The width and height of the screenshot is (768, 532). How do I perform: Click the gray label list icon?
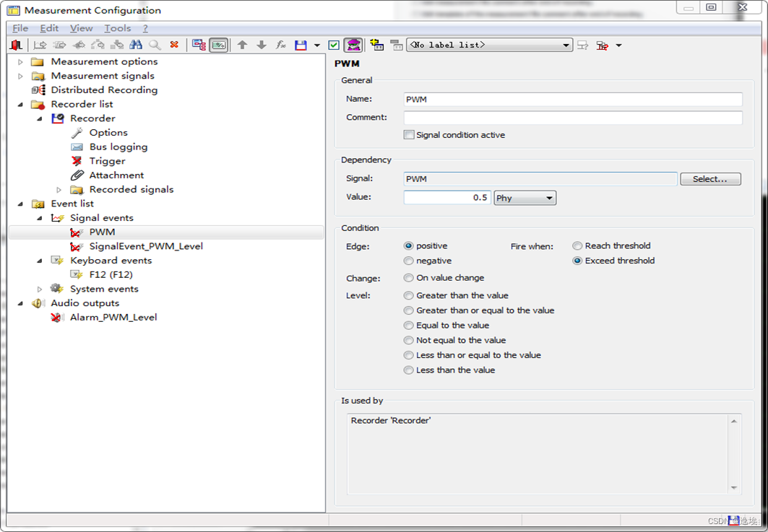point(396,45)
